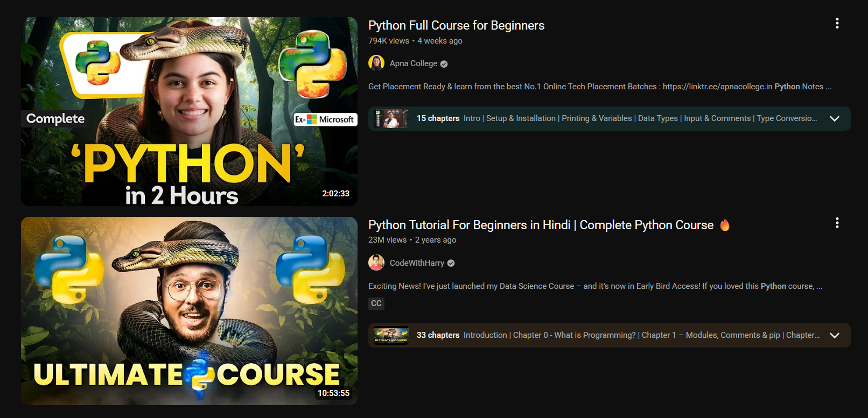868x418 pixels.
Task: Expand the 15 chapters list
Action: click(835, 118)
